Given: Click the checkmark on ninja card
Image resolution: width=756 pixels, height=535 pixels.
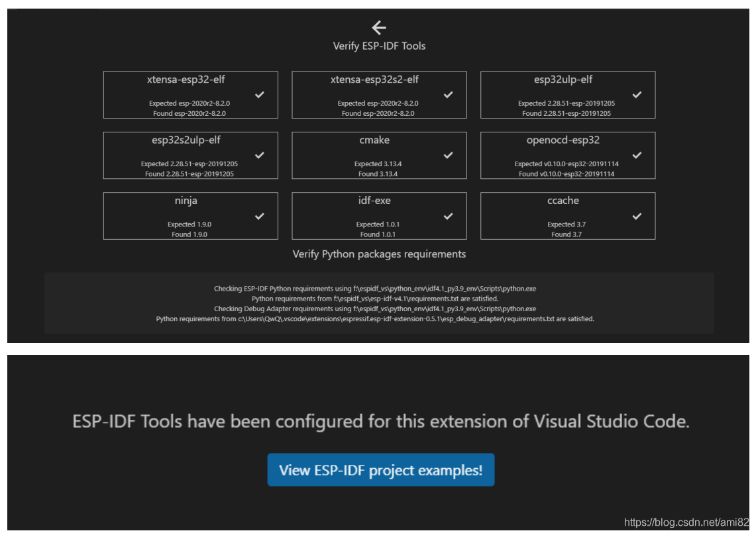Looking at the screenshot, I should point(259,216).
